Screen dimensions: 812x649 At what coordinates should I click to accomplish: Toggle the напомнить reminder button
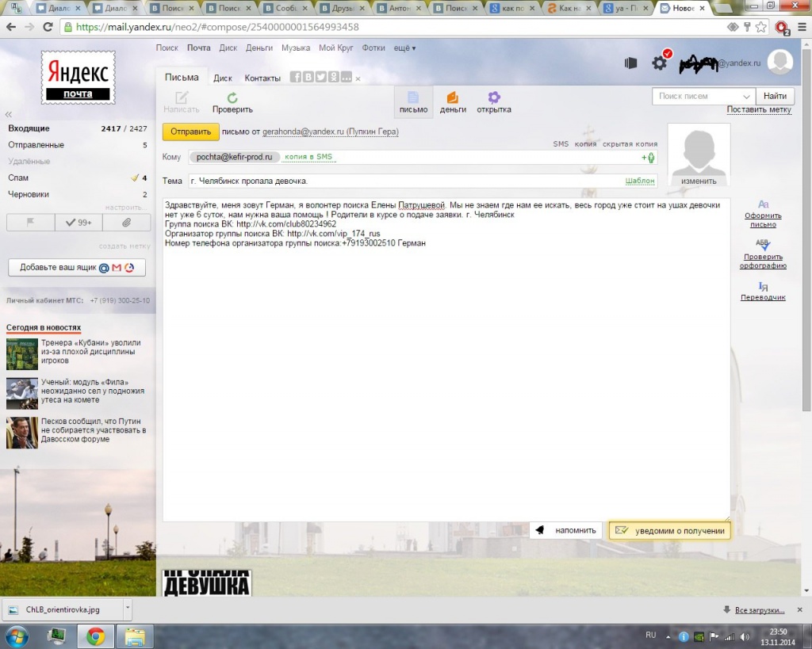click(x=565, y=530)
